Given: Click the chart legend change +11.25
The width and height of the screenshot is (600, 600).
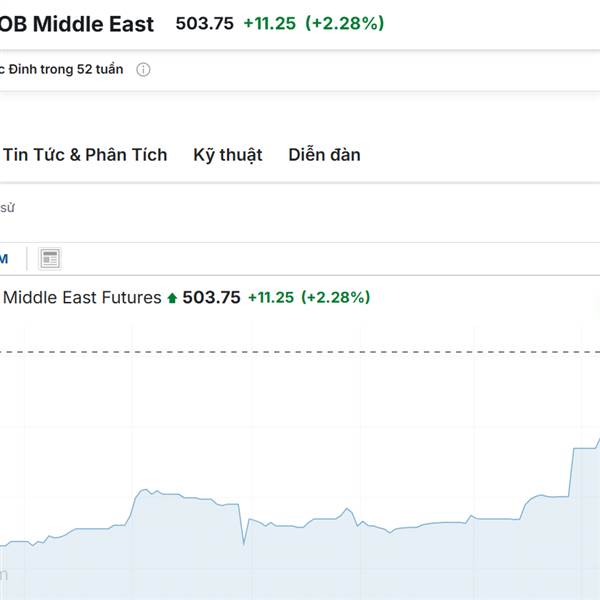Looking at the screenshot, I should [271, 297].
